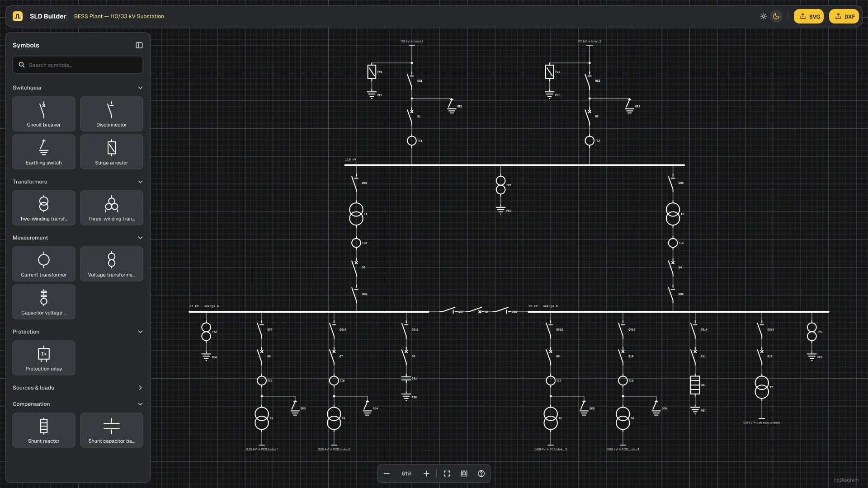Viewport: 868px width, 488px height.
Task: Collapse the Symbols side panel
Action: (x=139, y=45)
